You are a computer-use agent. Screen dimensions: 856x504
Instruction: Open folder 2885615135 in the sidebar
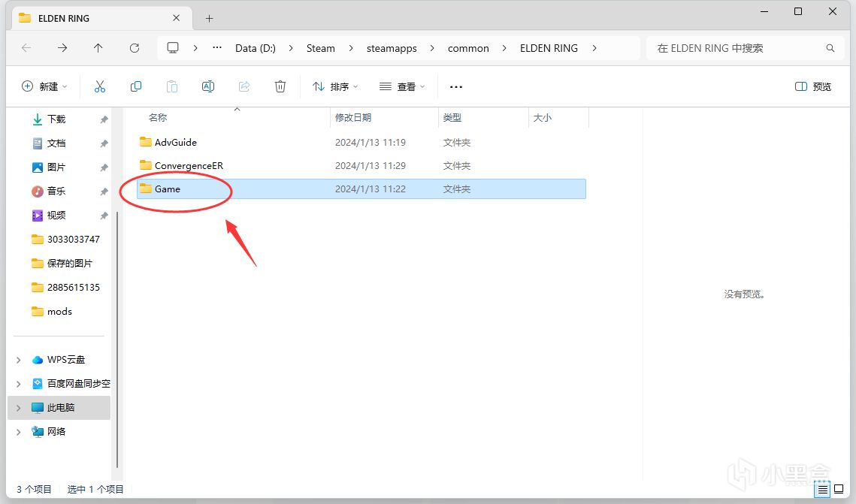click(65, 287)
